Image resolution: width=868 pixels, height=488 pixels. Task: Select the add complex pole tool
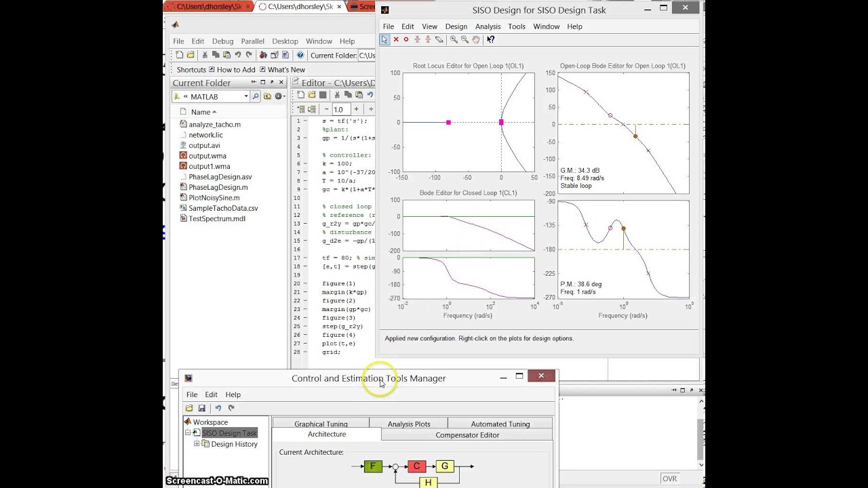point(417,39)
